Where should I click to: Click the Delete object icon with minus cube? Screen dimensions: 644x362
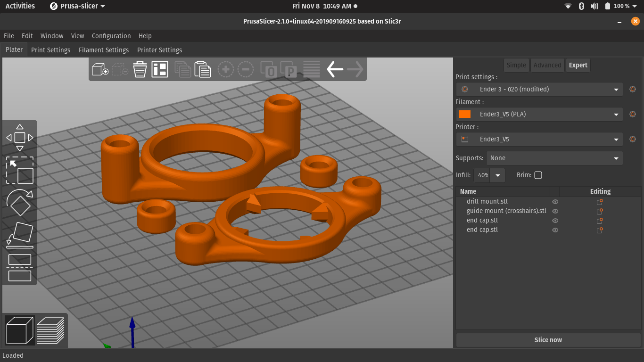tap(120, 70)
